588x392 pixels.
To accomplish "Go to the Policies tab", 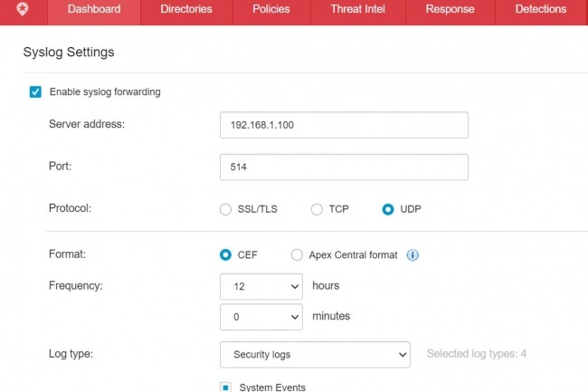I will coord(271,10).
